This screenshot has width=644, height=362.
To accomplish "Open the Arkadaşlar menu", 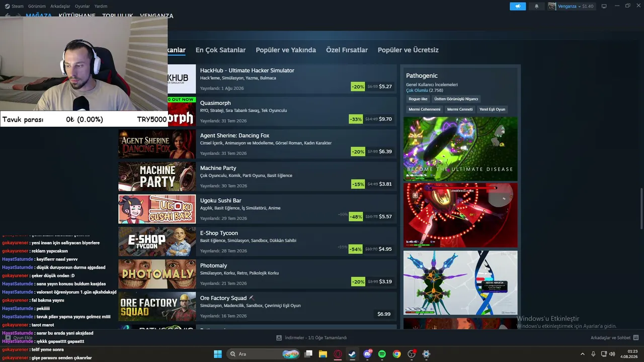I will point(60,6).
